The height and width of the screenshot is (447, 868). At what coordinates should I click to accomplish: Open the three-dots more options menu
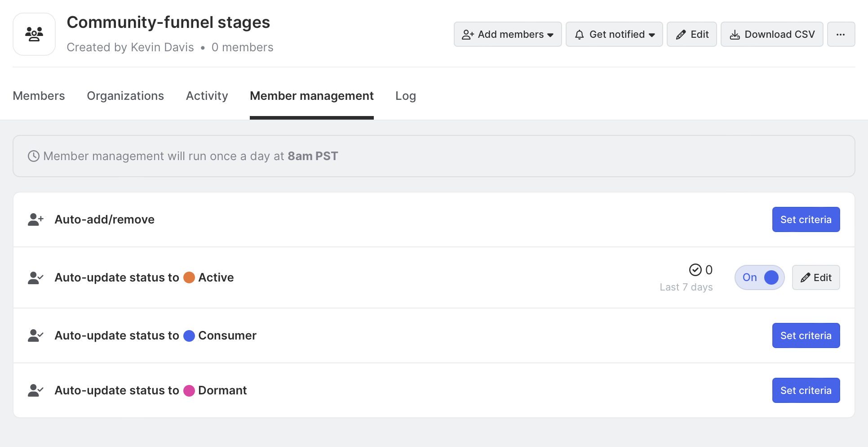tap(841, 34)
